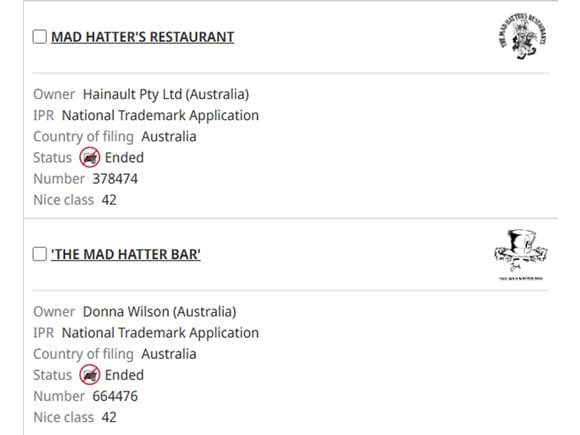580x435 pixels.
Task: Click National Trademark Application for Hainault entry
Action: coord(160,115)
